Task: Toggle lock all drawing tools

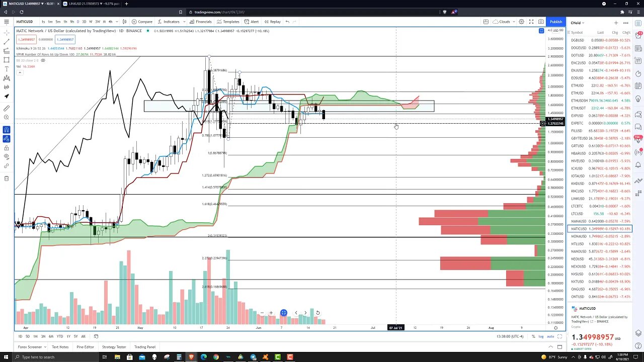Action: (6, 148)
